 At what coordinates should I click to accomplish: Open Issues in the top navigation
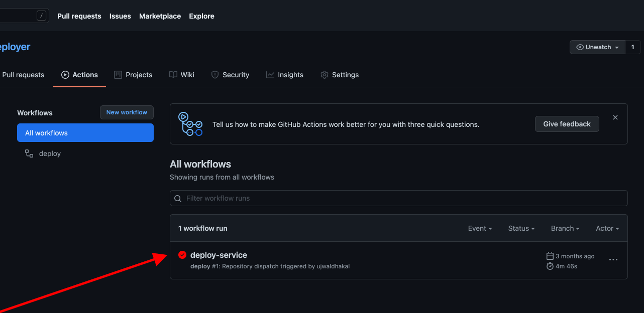(x=120, y=16)
